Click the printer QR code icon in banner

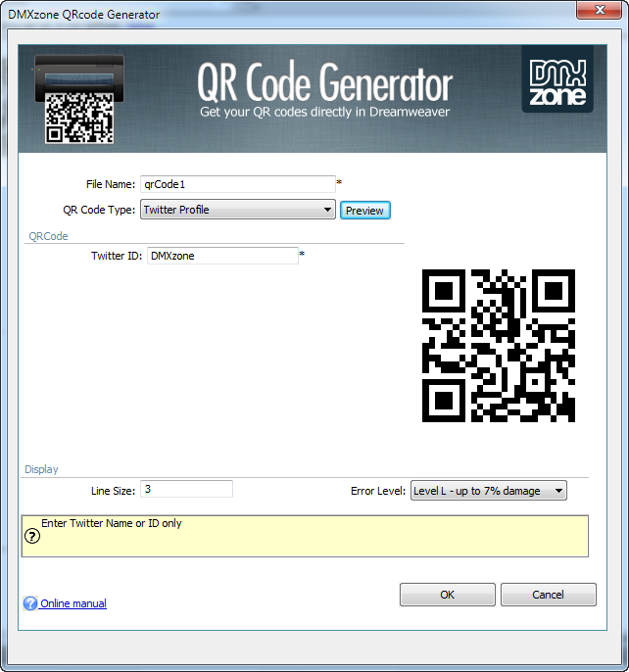click(x=79, y=100)
